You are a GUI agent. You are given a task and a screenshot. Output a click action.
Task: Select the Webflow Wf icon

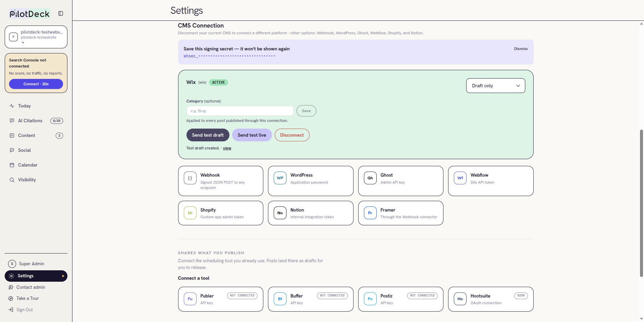click(x=460, y=178)
